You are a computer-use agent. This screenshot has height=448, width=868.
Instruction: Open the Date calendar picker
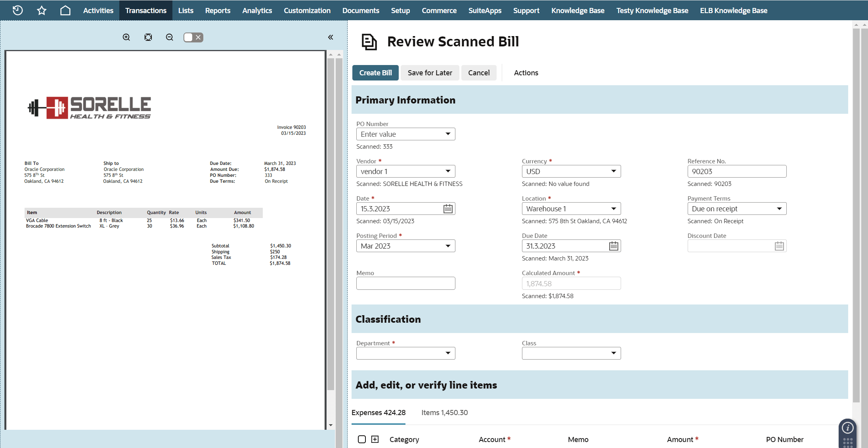tap(448, 209)
